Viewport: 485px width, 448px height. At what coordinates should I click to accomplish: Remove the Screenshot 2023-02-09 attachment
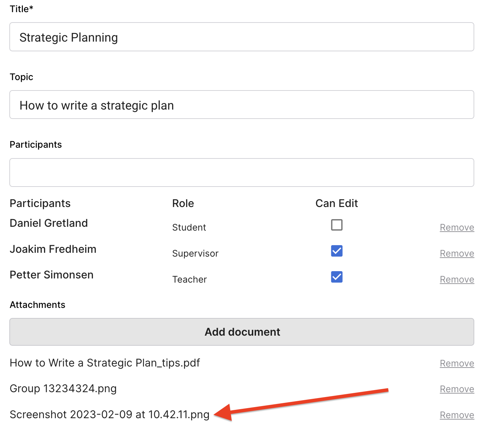point(457,415)
